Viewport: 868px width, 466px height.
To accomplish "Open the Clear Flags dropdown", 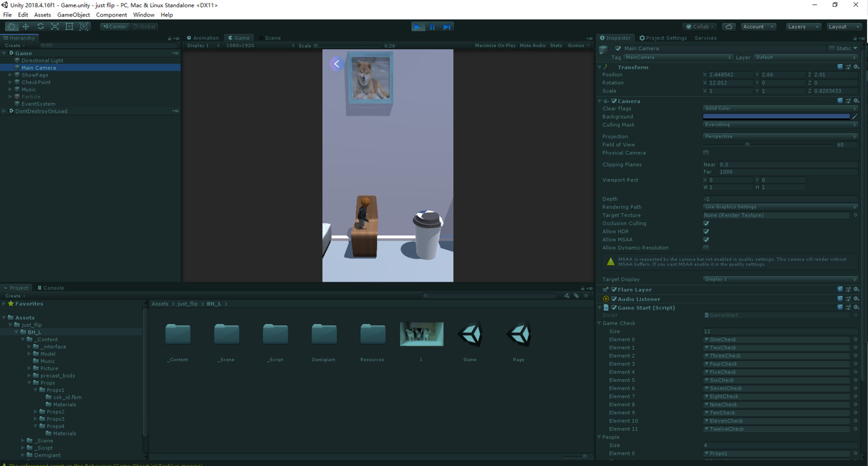I will [x=780, y=108].
